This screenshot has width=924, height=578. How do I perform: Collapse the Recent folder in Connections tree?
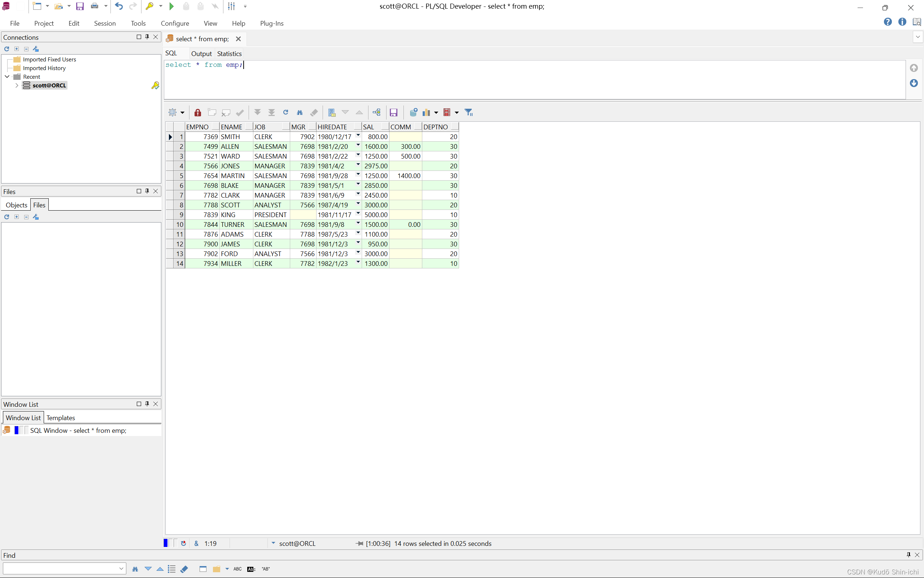coord(7,77)
